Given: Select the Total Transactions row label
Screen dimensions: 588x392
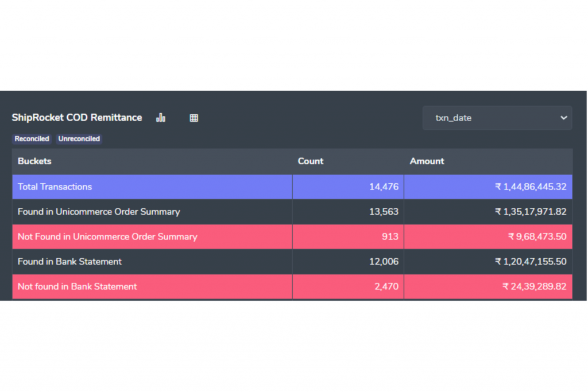Looking at the screenshot, I should point(55,187).
